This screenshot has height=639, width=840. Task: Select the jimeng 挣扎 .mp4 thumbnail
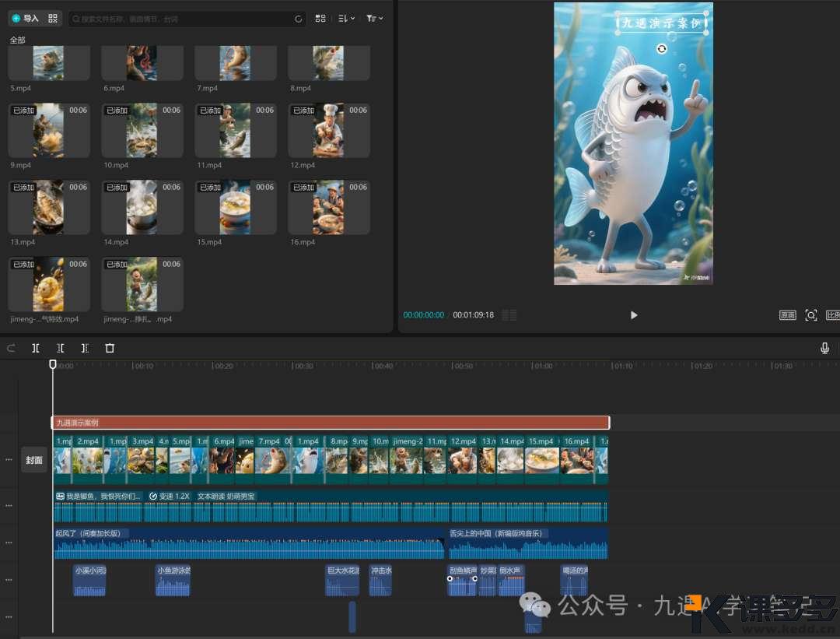click(x=142, y=285)
